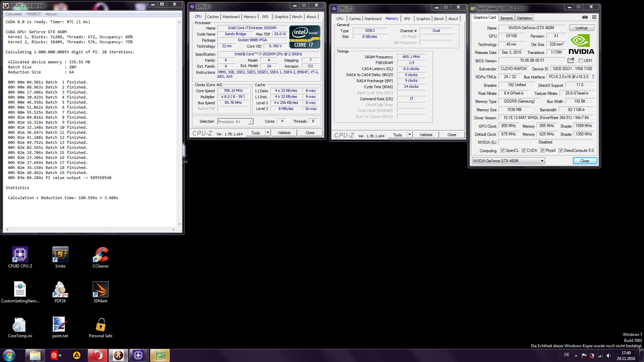Image resolution: width=644 pixels, height=362 pixels.
Task: Switch to GPU-Z icon in taskbar
Action: pyautogui.click(x=160, y=355)
